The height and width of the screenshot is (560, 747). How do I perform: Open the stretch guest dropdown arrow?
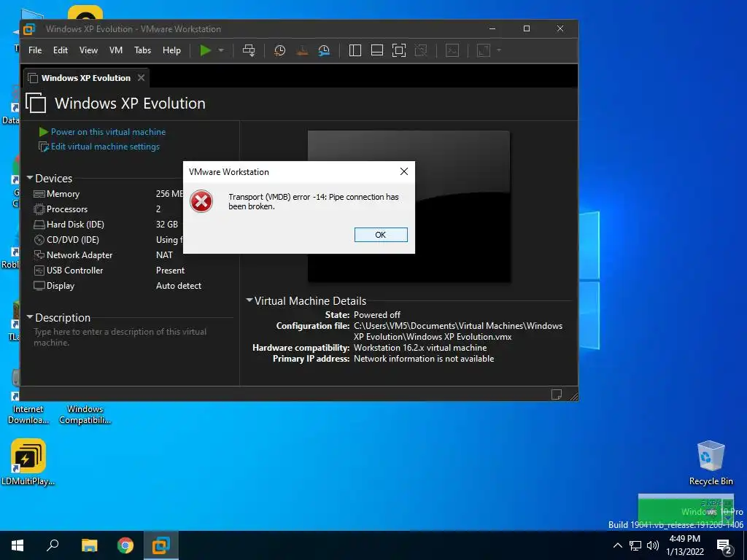coord(499,50)
